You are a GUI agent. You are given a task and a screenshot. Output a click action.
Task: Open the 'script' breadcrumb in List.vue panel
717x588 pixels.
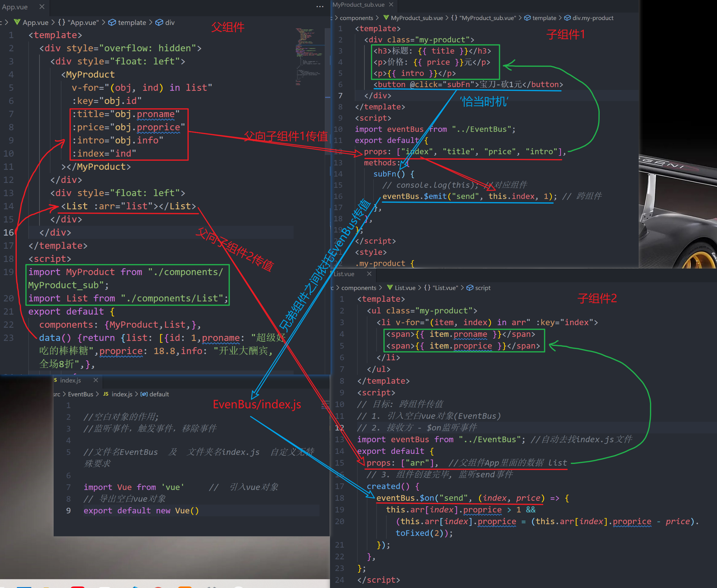(483, 288)
